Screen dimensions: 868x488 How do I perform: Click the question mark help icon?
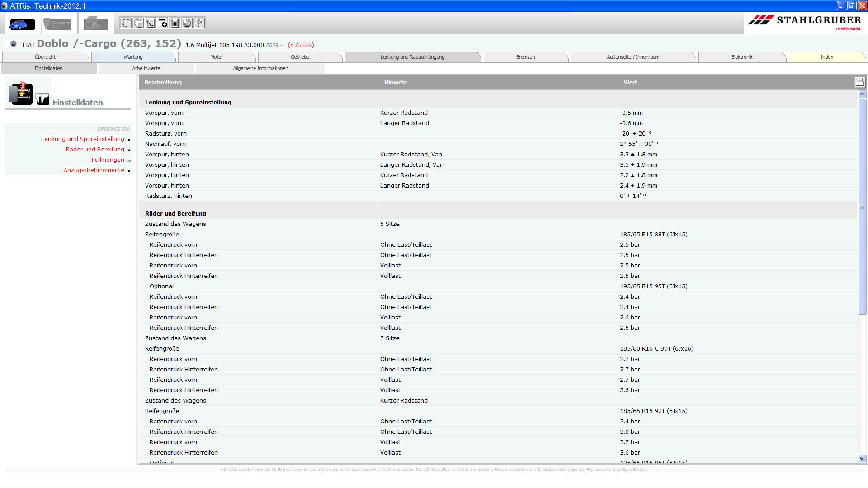[x=199, y=23]
